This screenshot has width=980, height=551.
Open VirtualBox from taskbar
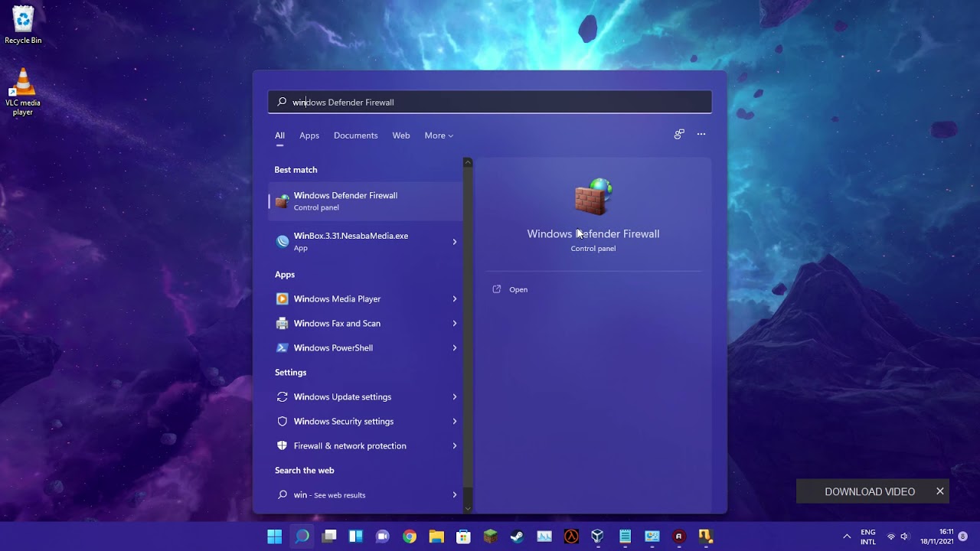click(598, 536)
